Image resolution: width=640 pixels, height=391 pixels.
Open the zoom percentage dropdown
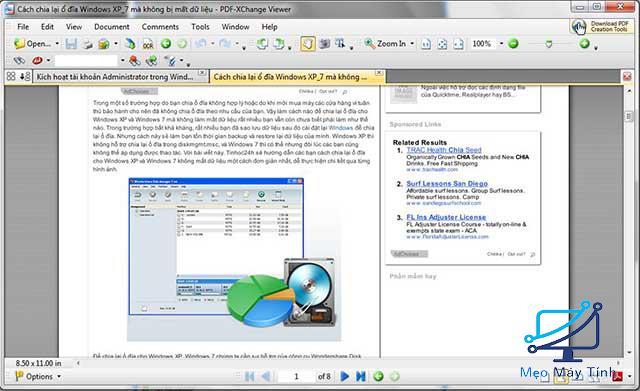pos(502,44)
